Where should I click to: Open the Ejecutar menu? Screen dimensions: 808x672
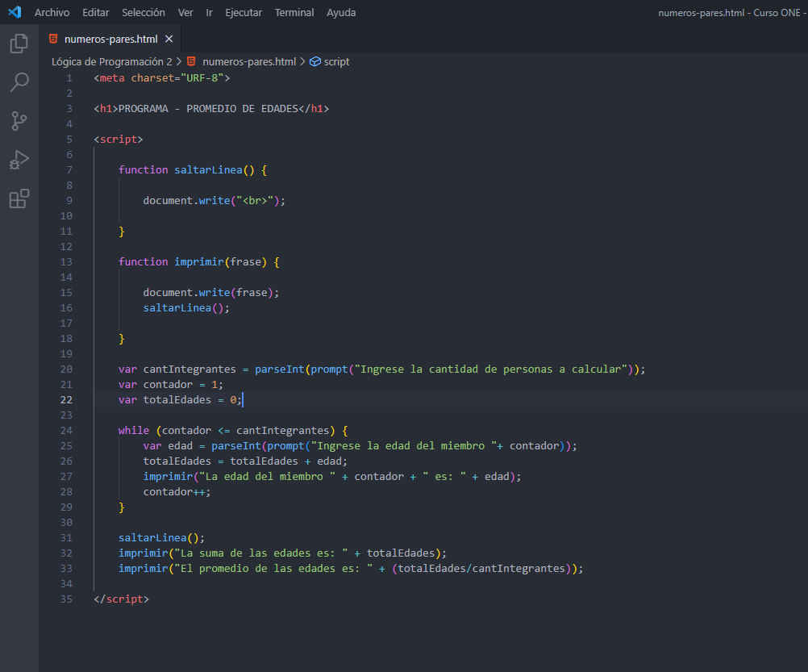pyautogui.click(x=244, y=12)
